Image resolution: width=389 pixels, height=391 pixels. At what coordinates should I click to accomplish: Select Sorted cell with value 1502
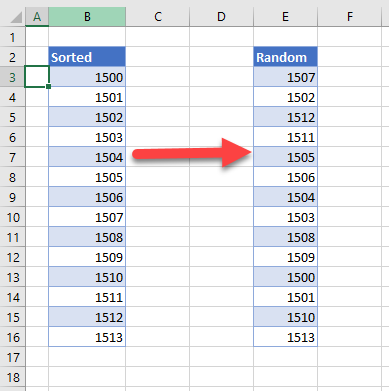coord(87,117)
